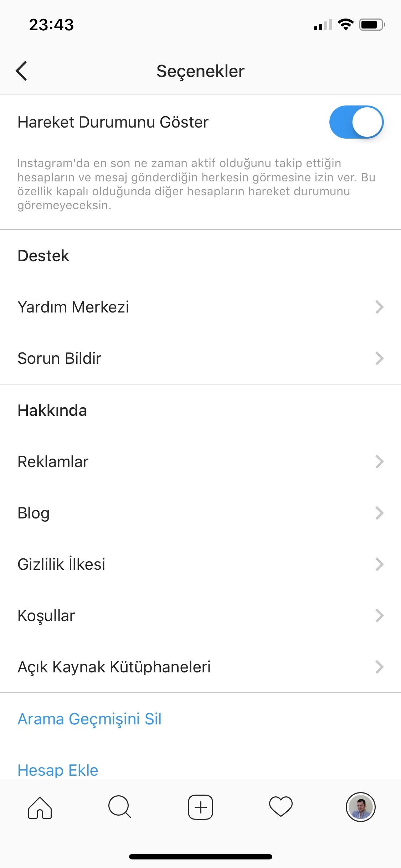Select the Koşullar row
Screen dimensions: 401x868
click(x=46, y=615)
